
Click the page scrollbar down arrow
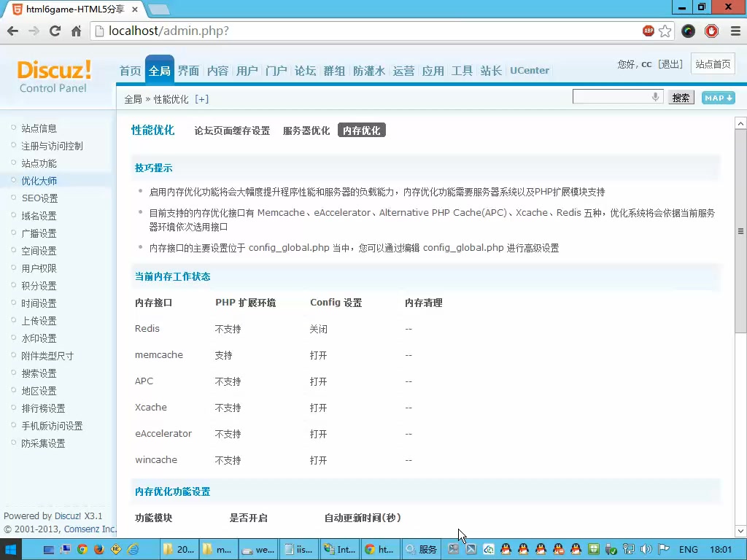740,531
